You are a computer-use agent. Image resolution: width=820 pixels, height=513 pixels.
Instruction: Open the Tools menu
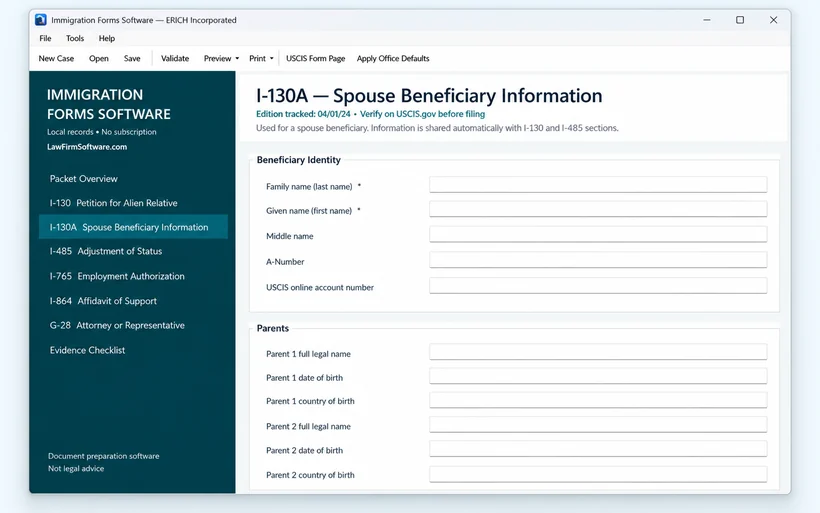click(75, 38)
